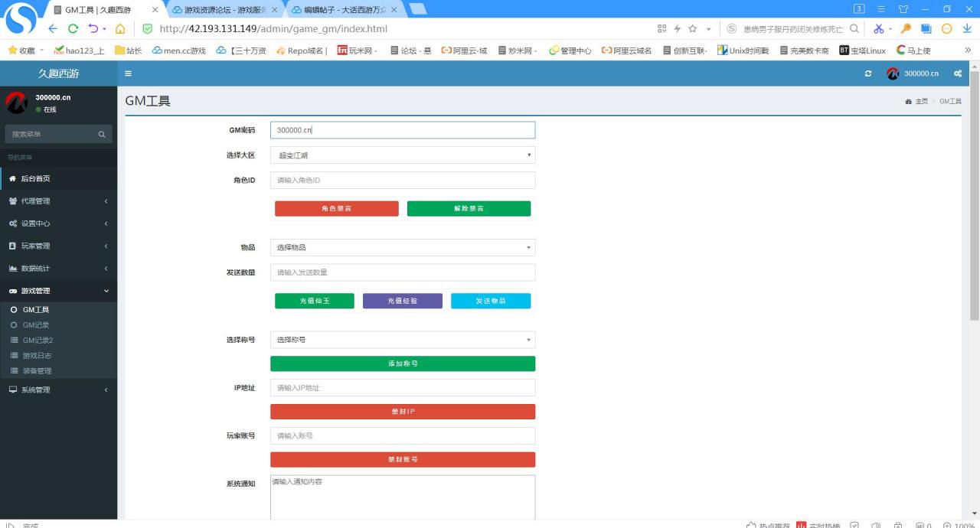This screenshot has width=980, height=528.
Task: Click the red 封禁IP button
Action: (403, 412)
